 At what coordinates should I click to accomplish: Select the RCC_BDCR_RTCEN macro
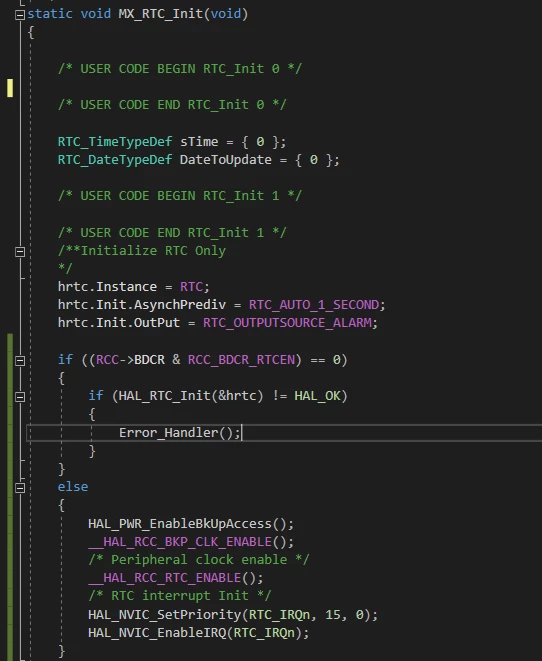point(241,360)
